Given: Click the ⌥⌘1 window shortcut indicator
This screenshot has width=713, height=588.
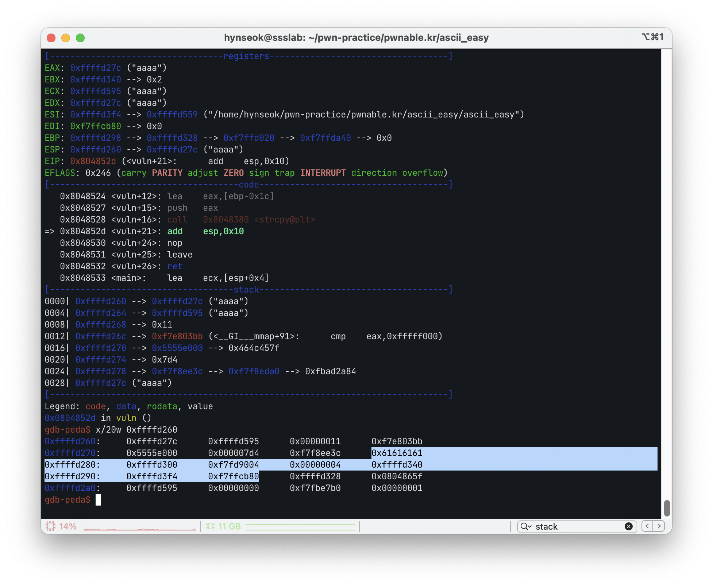Looking at the screenshot, I should click(x=652, y=37).
